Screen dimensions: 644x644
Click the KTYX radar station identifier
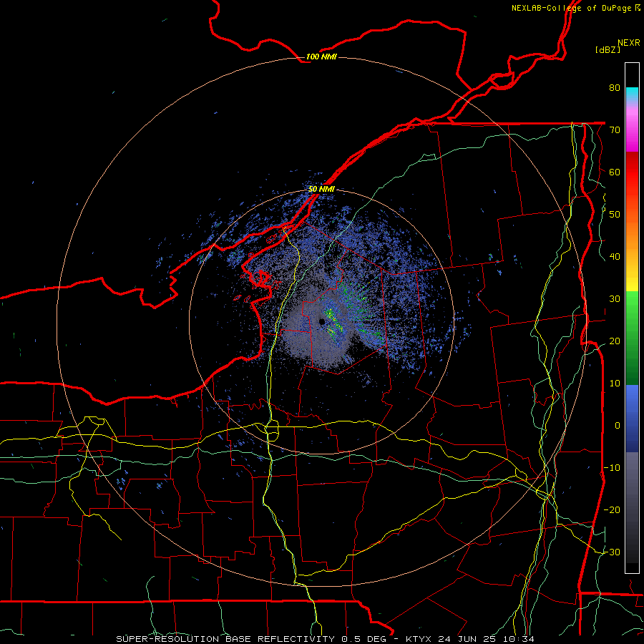point(419,639)
